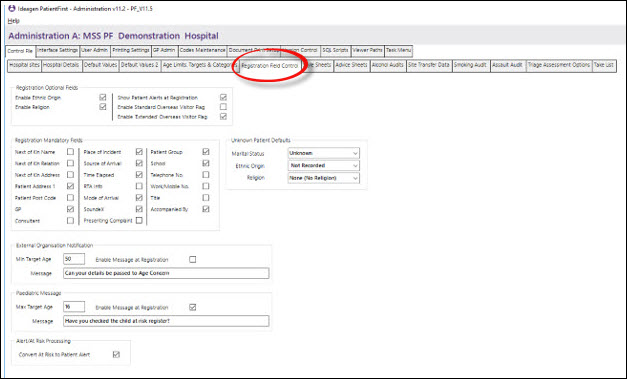The width and height of the screenshot is (627, 379).
Task: Switch to the Control File tab
Action: point(20,51)
